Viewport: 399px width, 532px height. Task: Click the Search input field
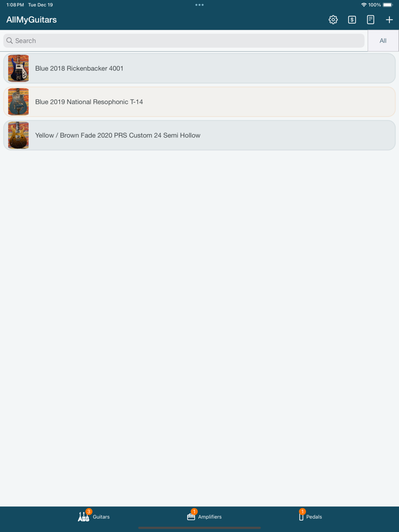pos(184,40)
